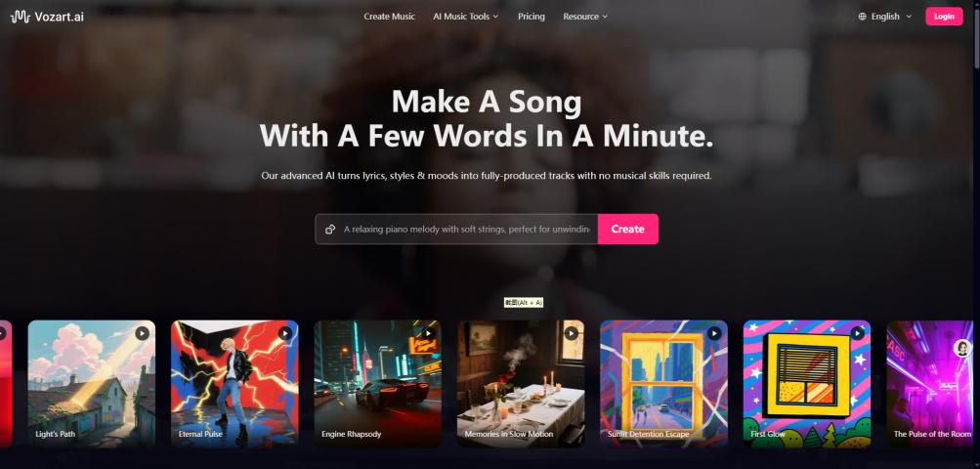Go to the Pricing page

pyautogui.click(x=532, y=17)
